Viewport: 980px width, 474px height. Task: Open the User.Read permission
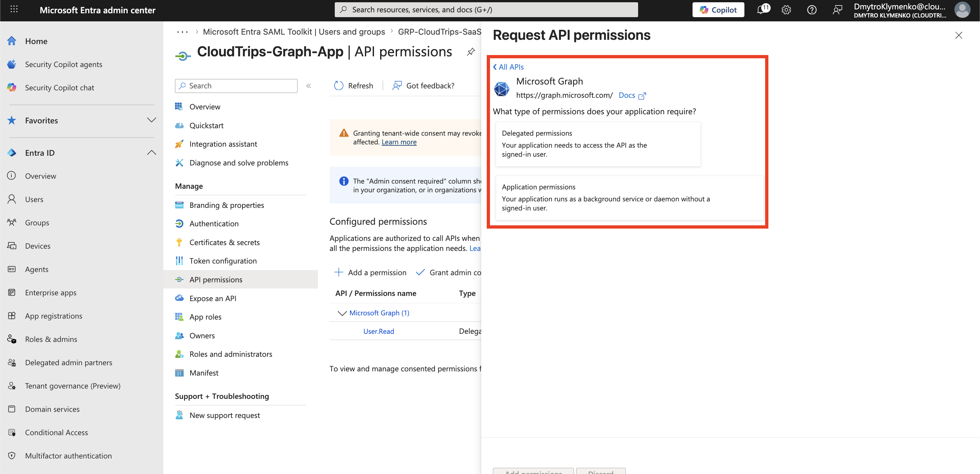click(x=379, y=332)
